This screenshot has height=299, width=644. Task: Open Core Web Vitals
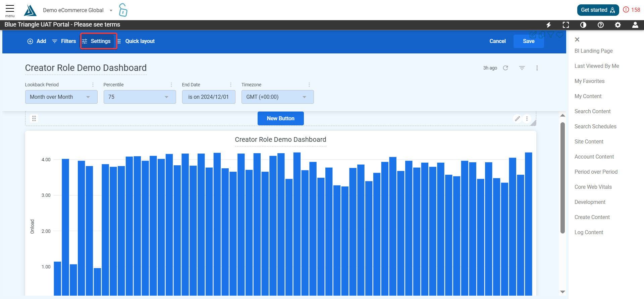point(593,187)
